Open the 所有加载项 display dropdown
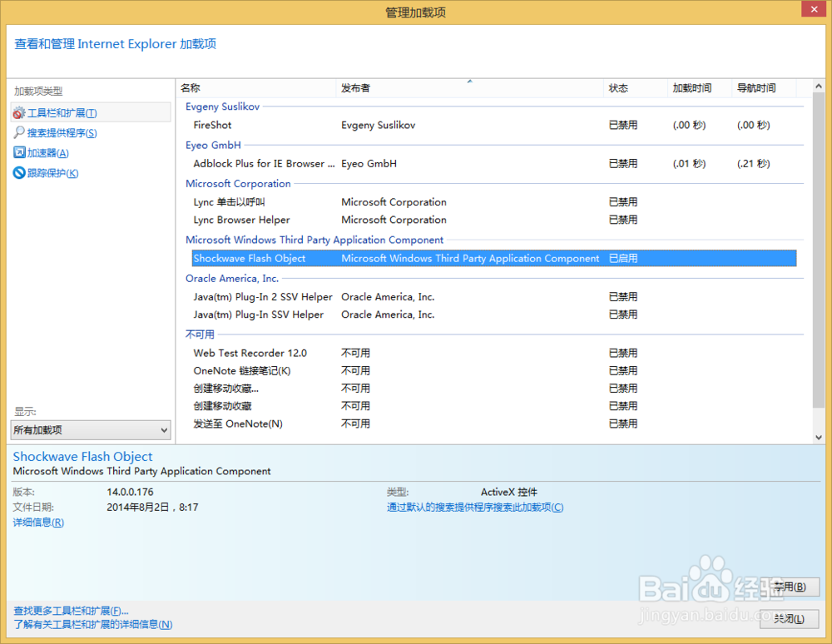832x644 pixels. click(x=91, y=430)
